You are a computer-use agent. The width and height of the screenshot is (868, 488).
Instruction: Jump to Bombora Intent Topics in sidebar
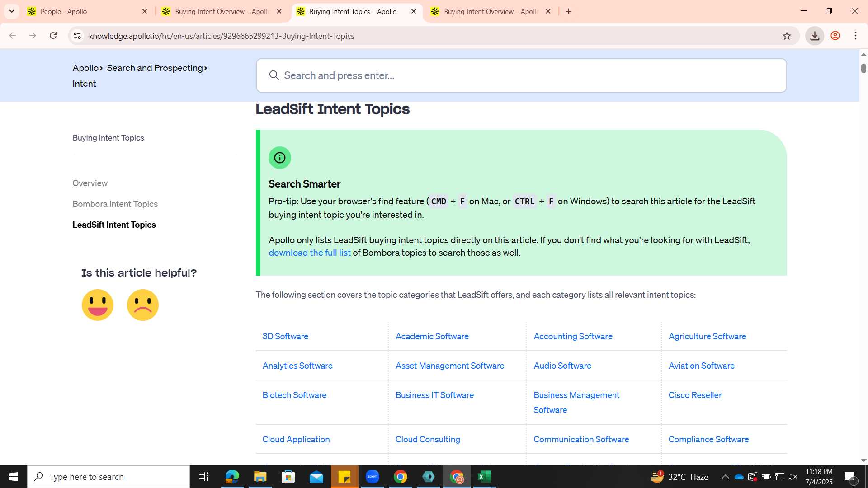coord(115,204)
